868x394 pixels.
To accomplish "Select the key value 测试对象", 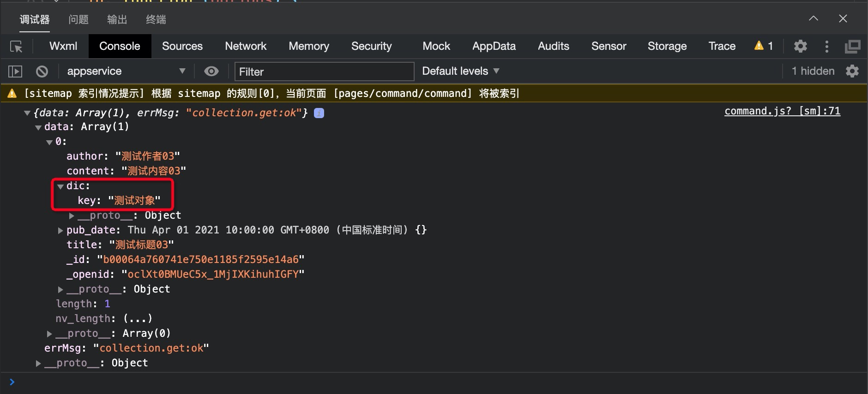I will coord(134,201).
